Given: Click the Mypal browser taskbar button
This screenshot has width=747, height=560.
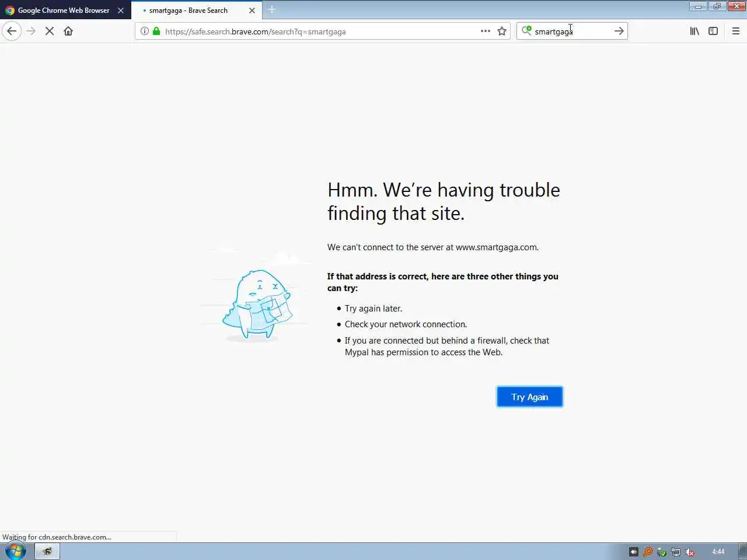Looking at the screenshot, I should coord(47,551).
